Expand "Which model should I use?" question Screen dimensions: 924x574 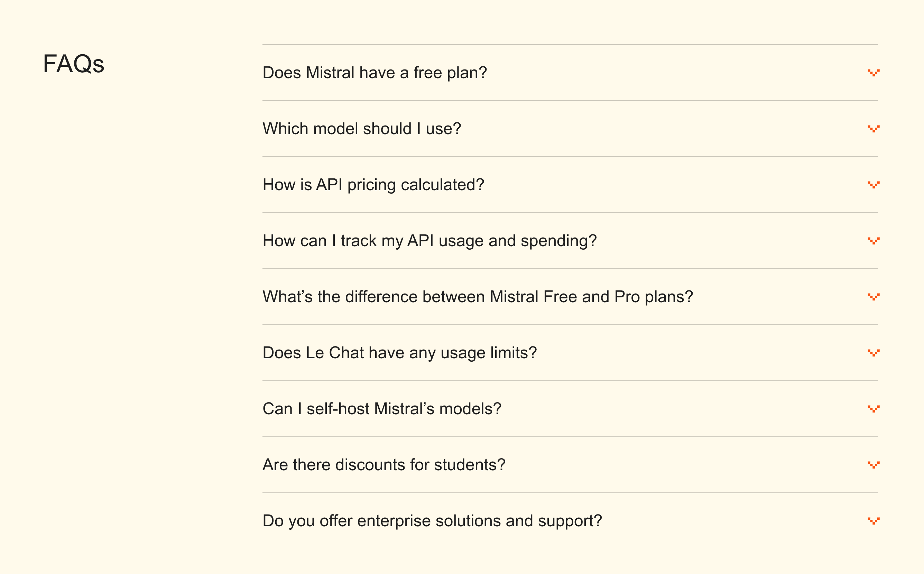pos(361,129)
